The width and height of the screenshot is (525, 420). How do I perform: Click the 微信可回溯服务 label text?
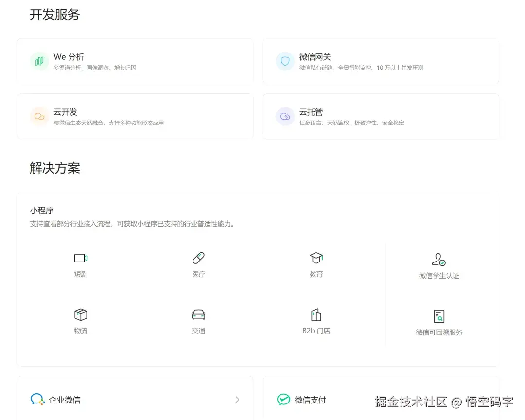click(x=439, y=332)
